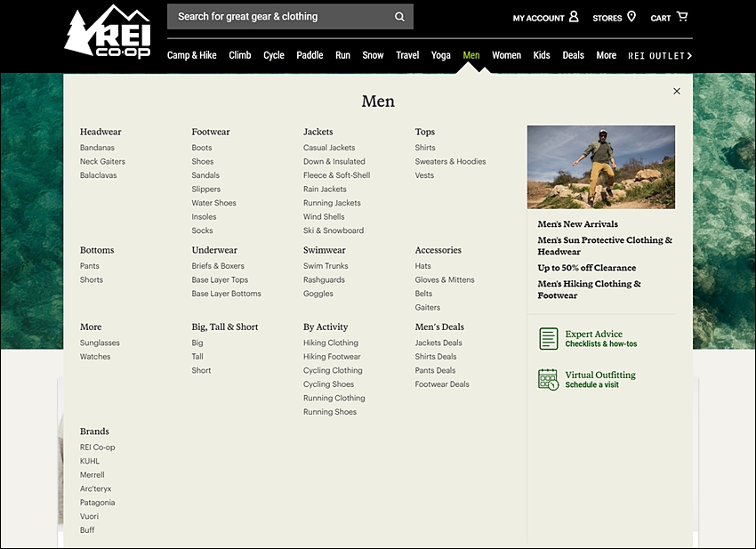
Task: Click the Stores location pin icon
Action: coord(631,16)
